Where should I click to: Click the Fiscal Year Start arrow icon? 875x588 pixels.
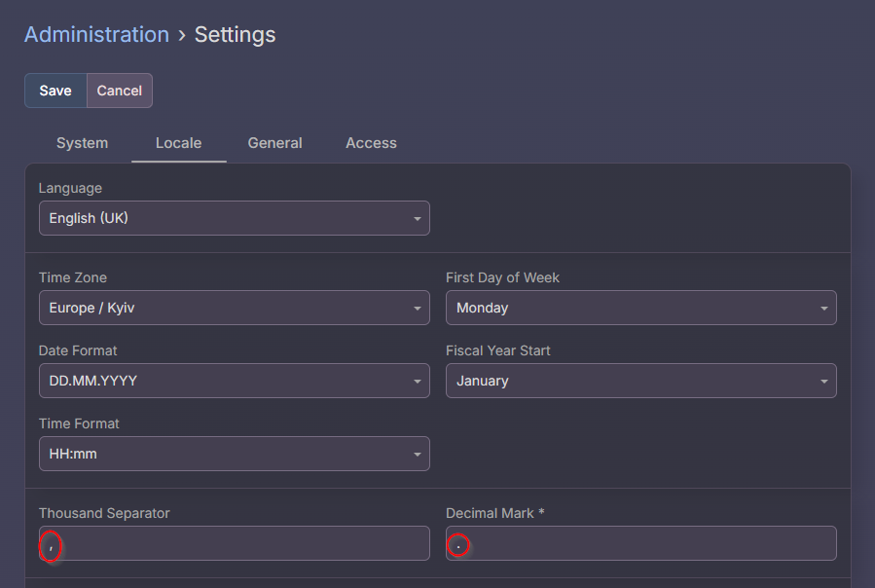pos(823,382)
